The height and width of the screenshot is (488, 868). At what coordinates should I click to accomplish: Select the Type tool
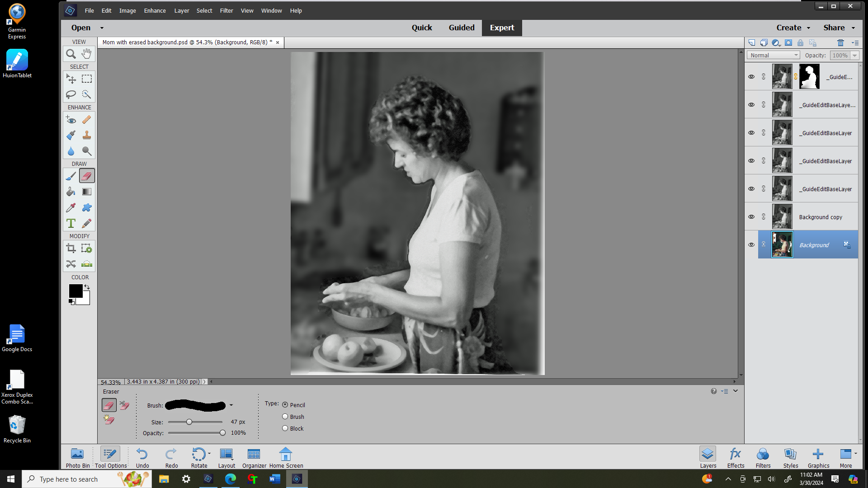click(71, 223)
